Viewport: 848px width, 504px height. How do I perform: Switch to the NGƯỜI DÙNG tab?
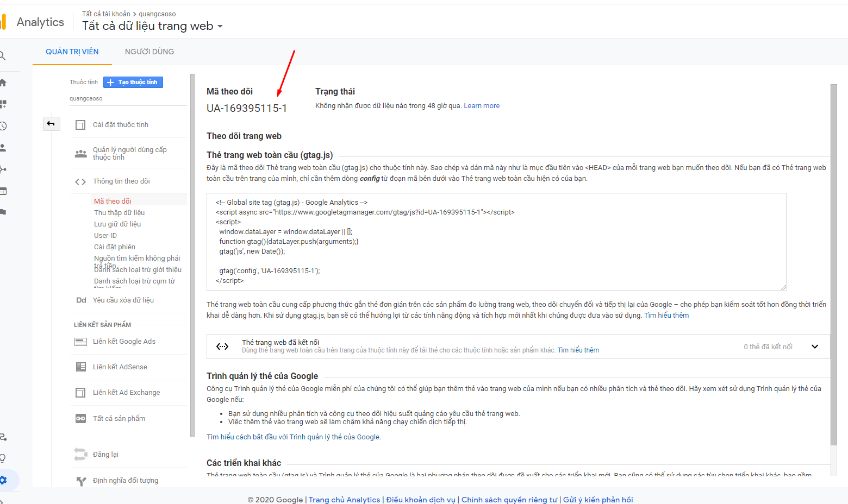point(149,52)
